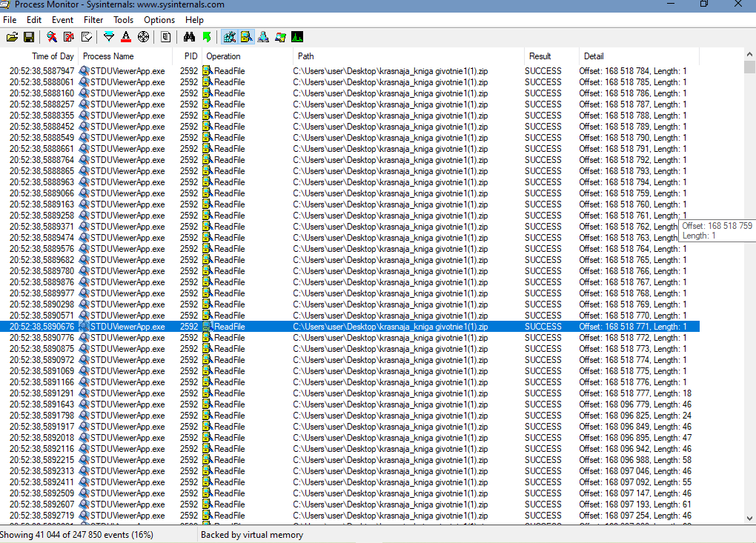The width and height of the screenshot is (756, 543).
Task: Toggle the Capture events magnifier icon
Action: [x=51, y=37]
